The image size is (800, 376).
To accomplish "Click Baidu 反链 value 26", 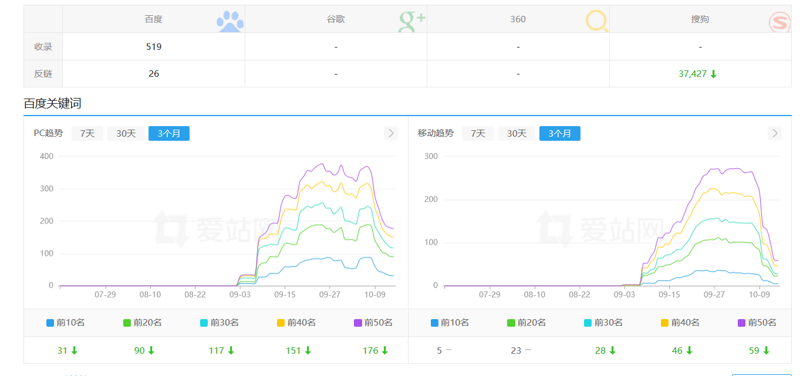I will (x=154, y=74).
